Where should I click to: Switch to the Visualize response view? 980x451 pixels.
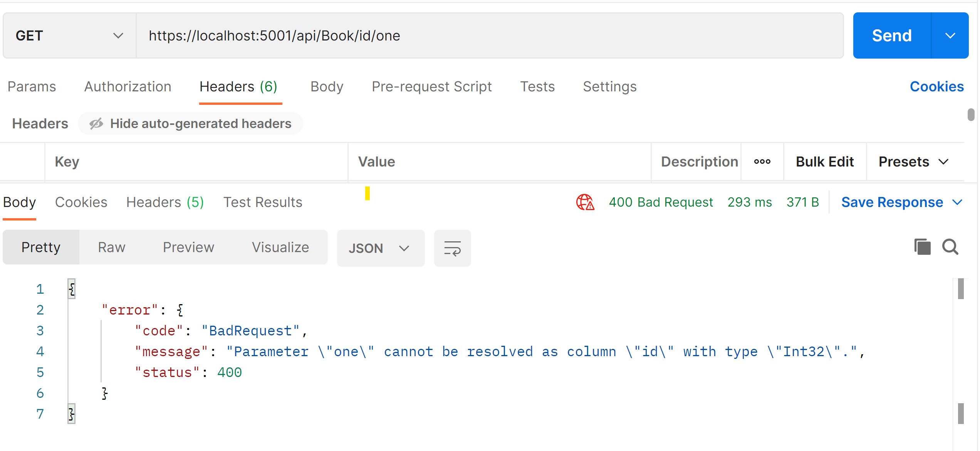[x=280, y=247]
